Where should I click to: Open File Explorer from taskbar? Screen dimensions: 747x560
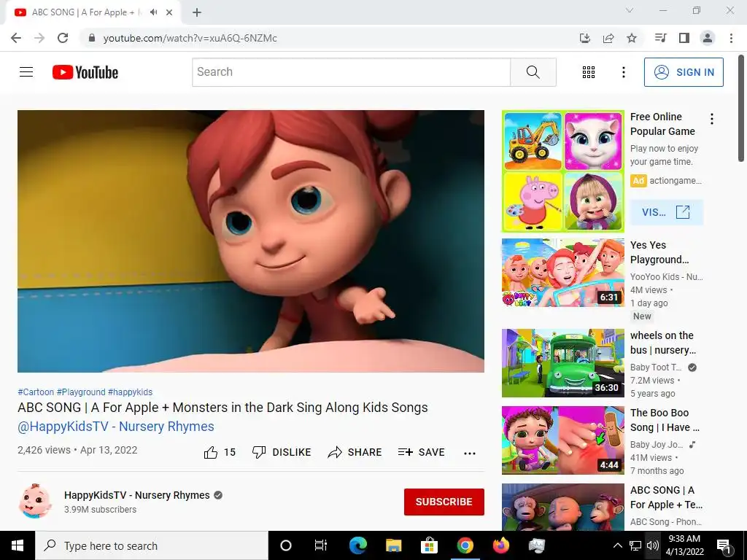pyautogui.click(x=393, y=545)
